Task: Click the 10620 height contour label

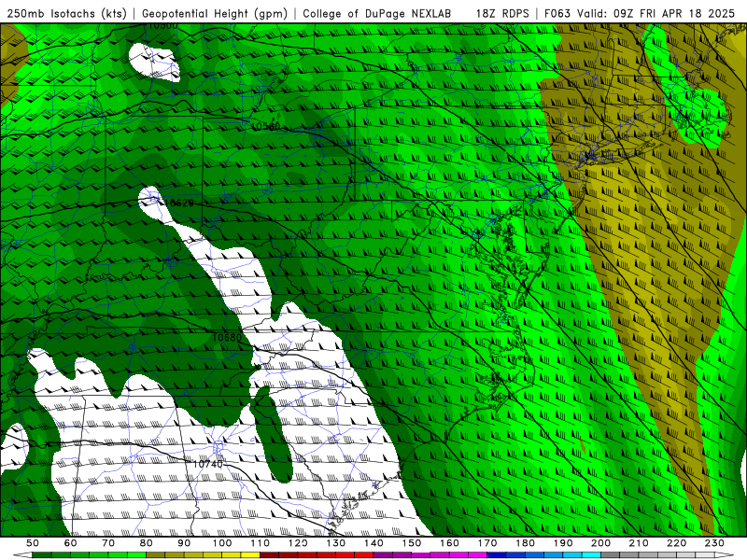Action: 179,203
